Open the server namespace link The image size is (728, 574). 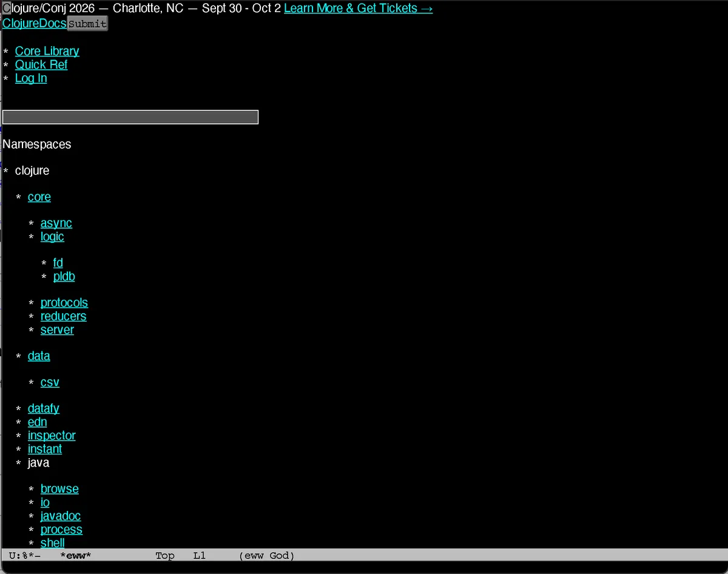tap(57, 329)
